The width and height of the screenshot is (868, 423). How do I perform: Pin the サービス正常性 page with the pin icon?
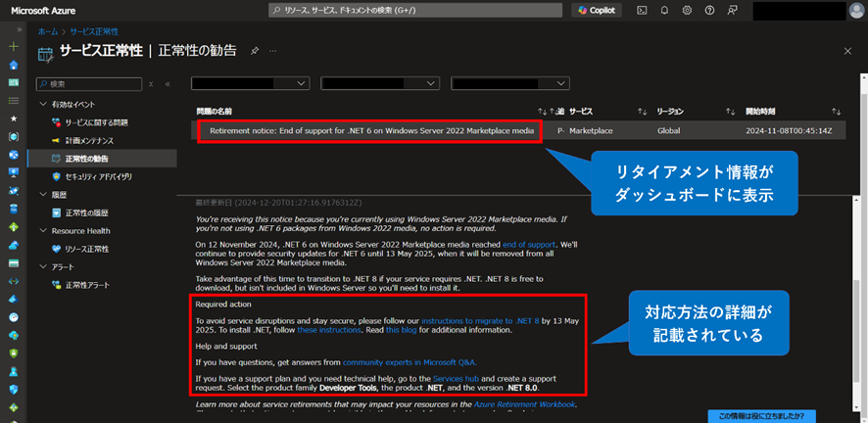[x=254, y=51]
